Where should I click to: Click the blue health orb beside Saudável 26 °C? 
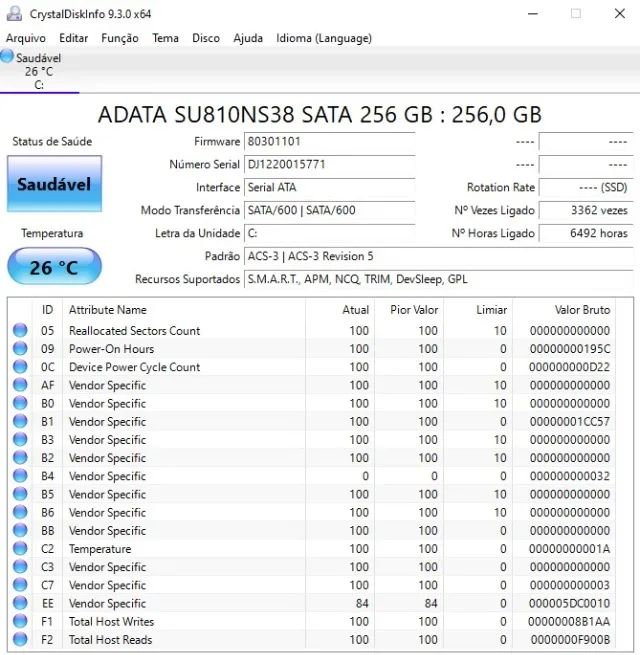tap(7, 56)
